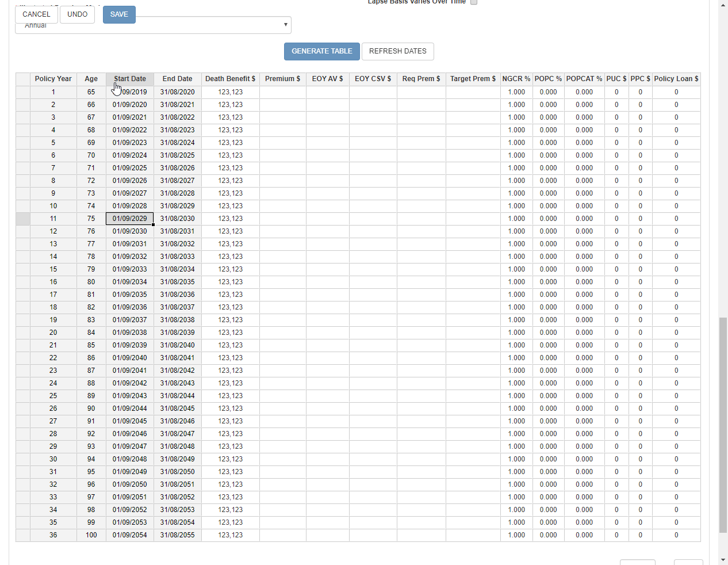Click the CANCEL button
The width and height of the screenshot is (728, 565).
pos(36,14)
